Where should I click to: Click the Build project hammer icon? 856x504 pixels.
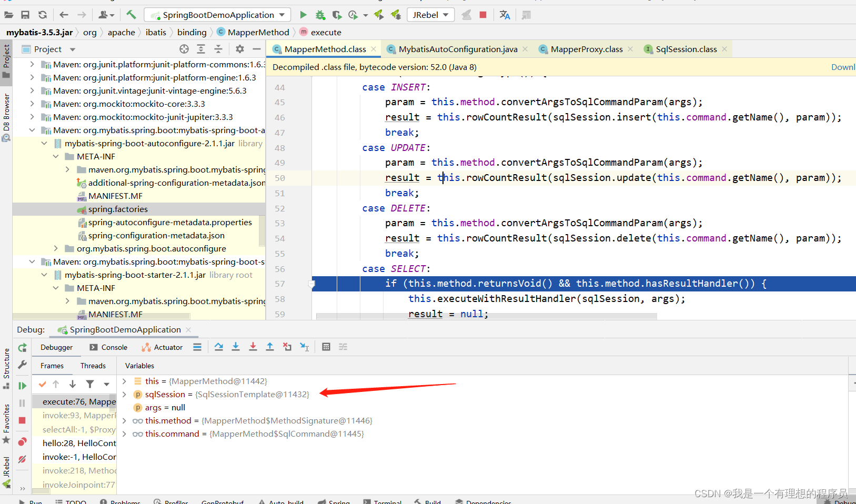point(131,15)
